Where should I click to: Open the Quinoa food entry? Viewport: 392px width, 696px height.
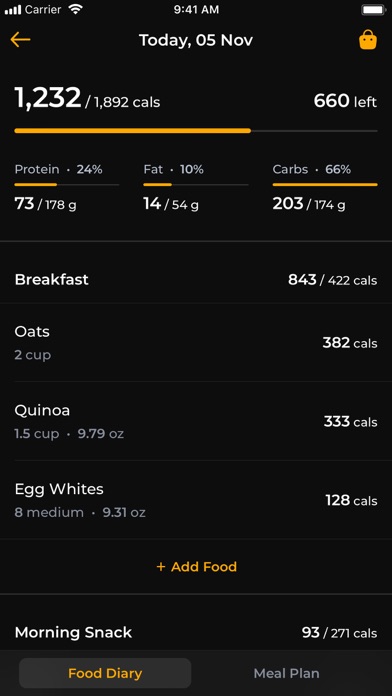[196, 421]
